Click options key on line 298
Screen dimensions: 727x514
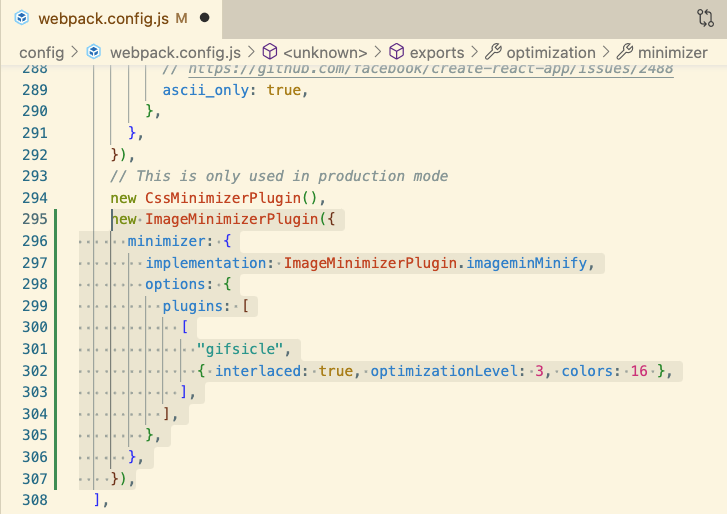(x=175, y=284)
